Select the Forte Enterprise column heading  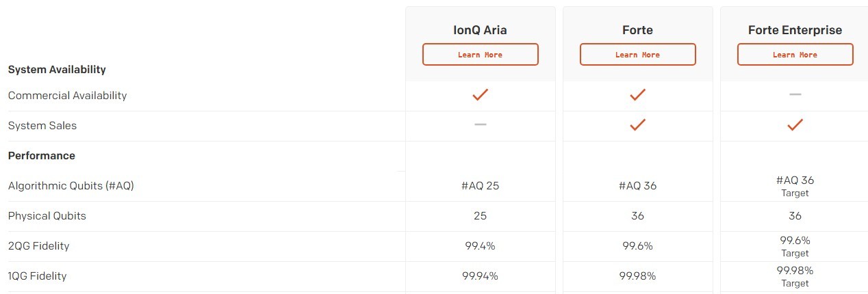[x=795, y=30]
